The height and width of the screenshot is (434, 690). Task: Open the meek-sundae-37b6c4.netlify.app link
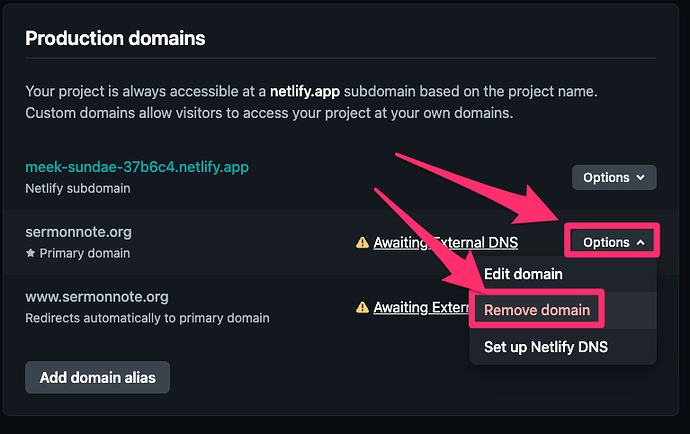point(137,167)
